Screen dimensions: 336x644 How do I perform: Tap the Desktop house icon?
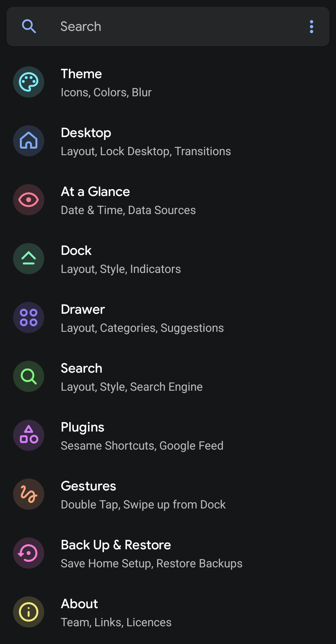point(29,141)
